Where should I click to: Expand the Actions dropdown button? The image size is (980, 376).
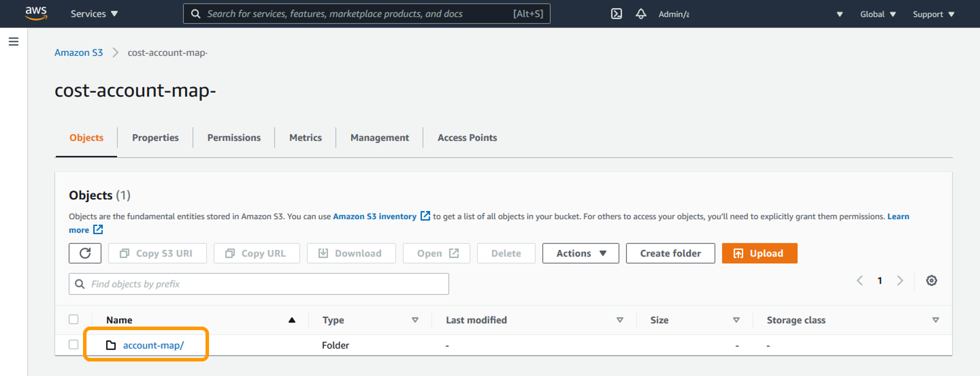(x=581, y=253)
